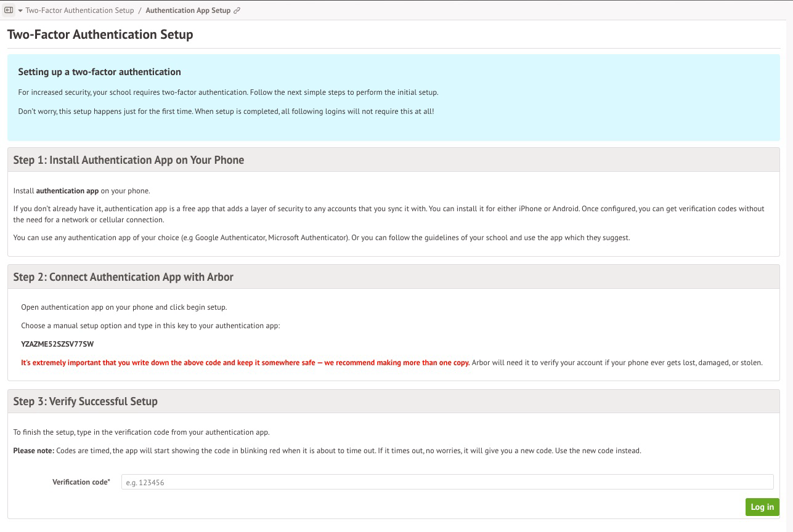
Task: Focus the Verification code input field
Action: pyautogui.click(x=447, y=482)
